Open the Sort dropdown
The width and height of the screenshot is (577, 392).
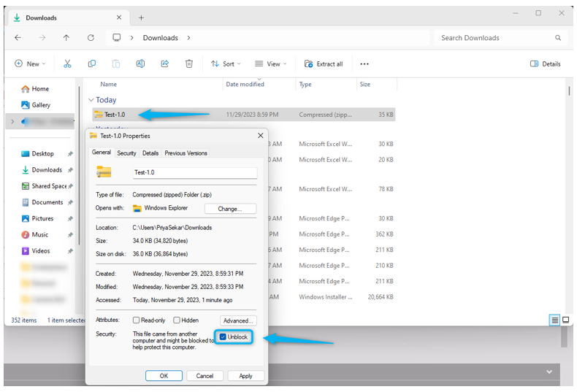[226, 64]
